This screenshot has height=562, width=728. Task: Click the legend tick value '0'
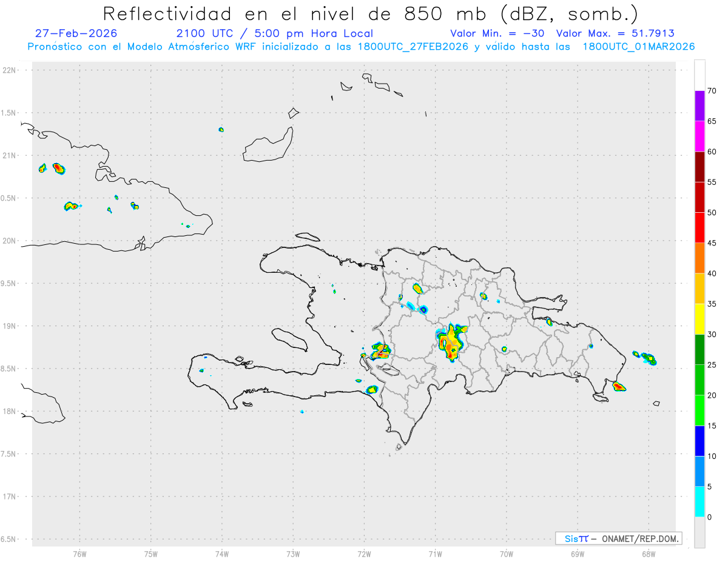coord(710,517)
